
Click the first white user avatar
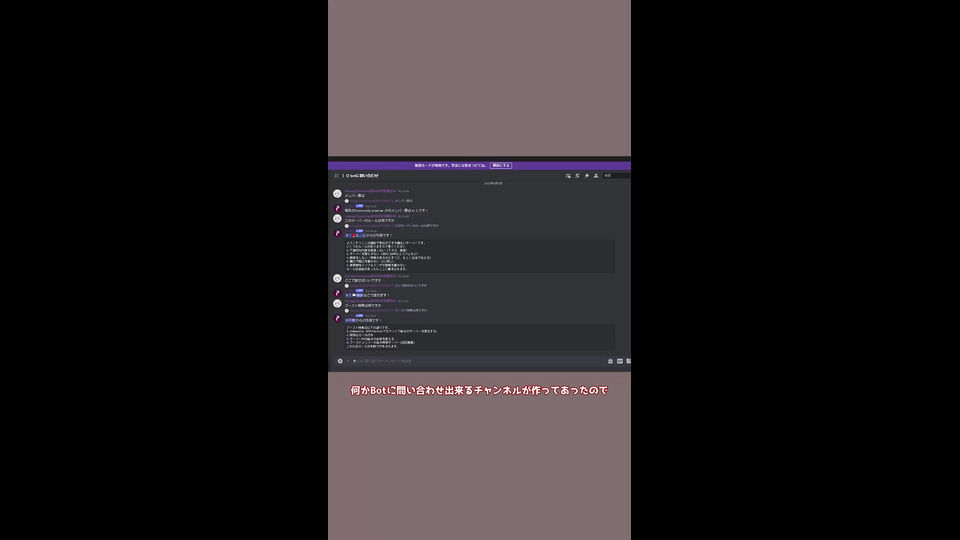coord(337,193)
